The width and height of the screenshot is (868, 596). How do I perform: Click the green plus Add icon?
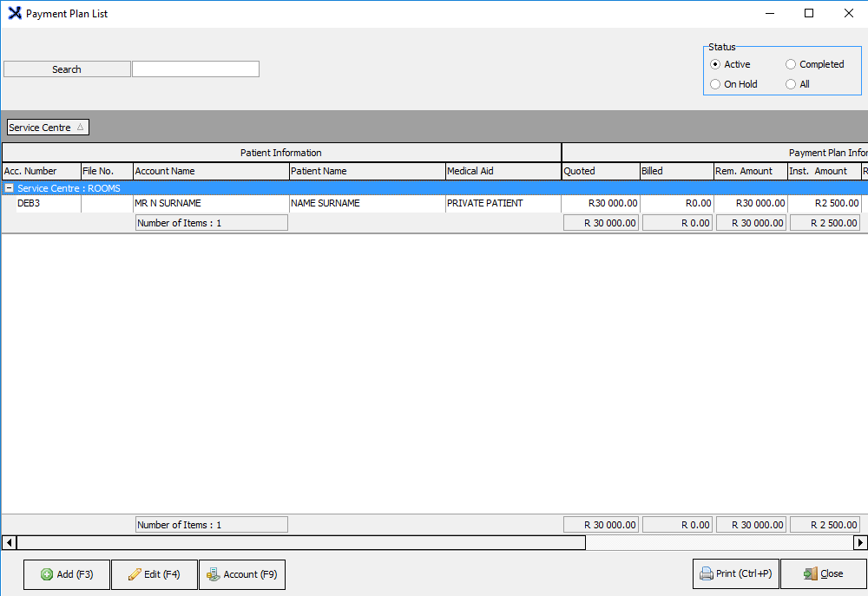click(x=47, y=574)
